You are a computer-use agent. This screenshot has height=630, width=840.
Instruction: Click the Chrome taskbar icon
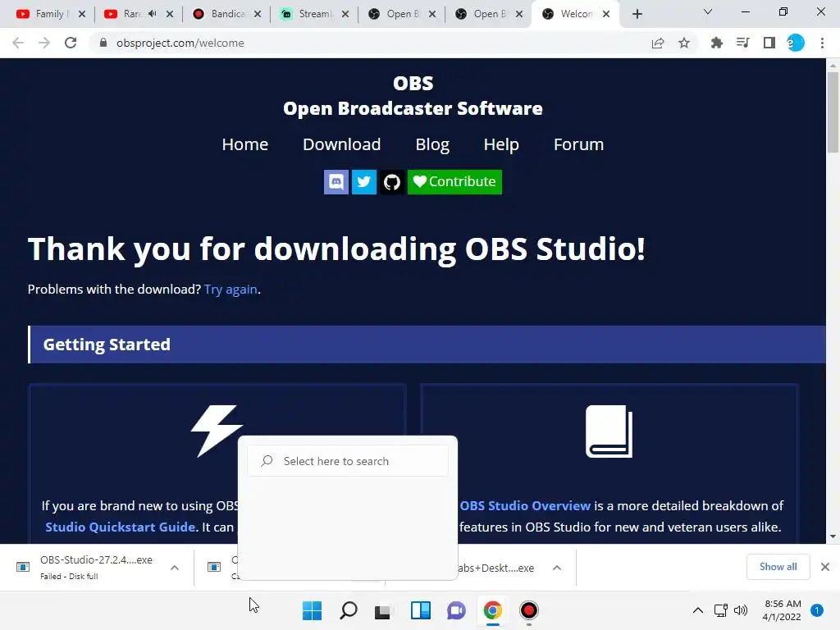point(492,610)
